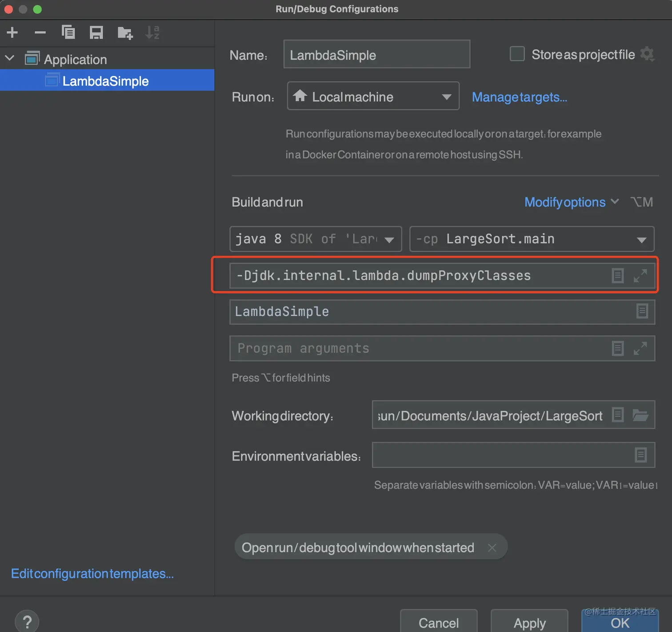672x632 pixels.
Task: Expand the VM options field editor
Action: (x=640, y=275)
